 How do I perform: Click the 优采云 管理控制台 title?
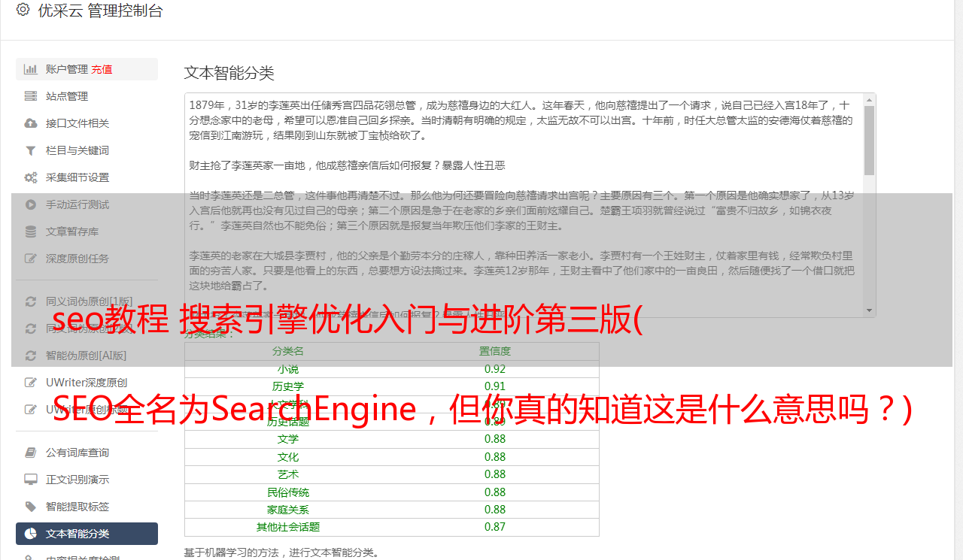click(x=100, y=11)
